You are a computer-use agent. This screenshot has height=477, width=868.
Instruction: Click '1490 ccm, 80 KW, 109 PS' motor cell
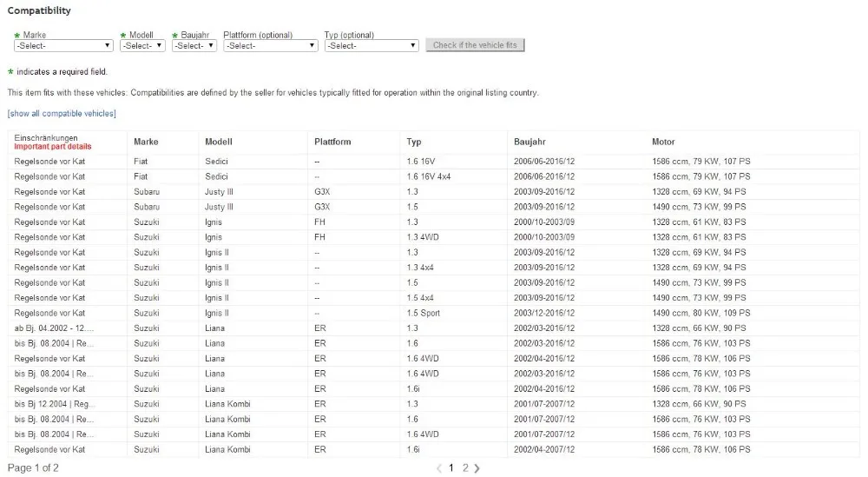(701, 313)
